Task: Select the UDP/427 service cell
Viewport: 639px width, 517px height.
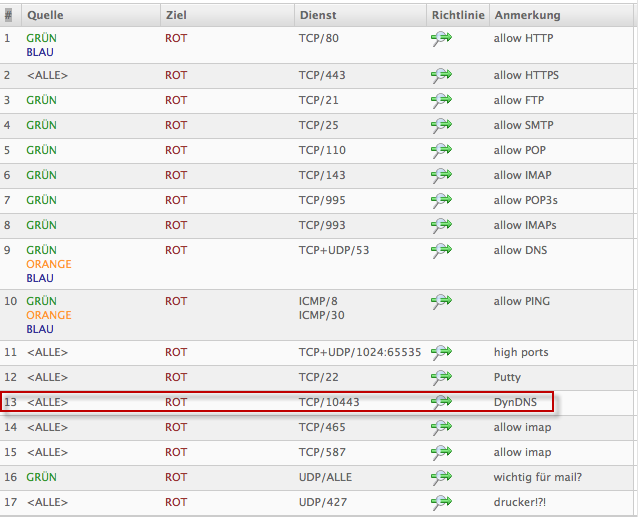Action: (x=323, y=502)
